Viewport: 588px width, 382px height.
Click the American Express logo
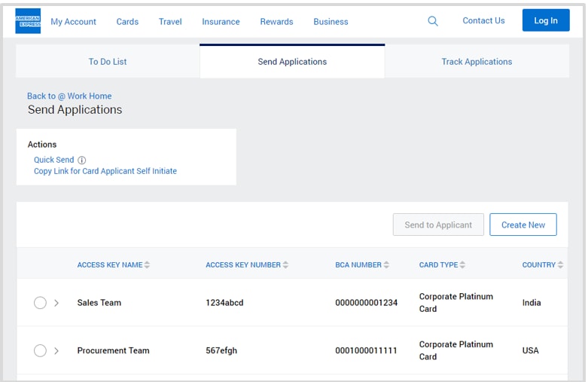click(x=28, y=21)
